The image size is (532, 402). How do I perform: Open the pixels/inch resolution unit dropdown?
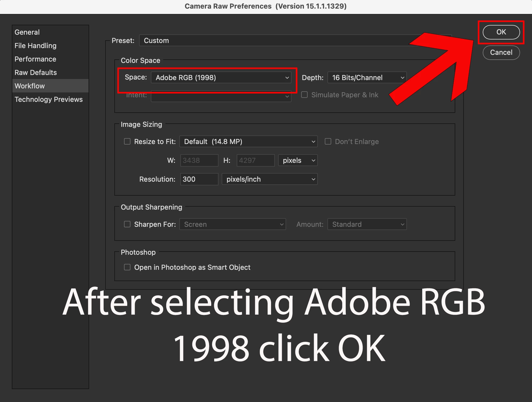tap(269, 179)
